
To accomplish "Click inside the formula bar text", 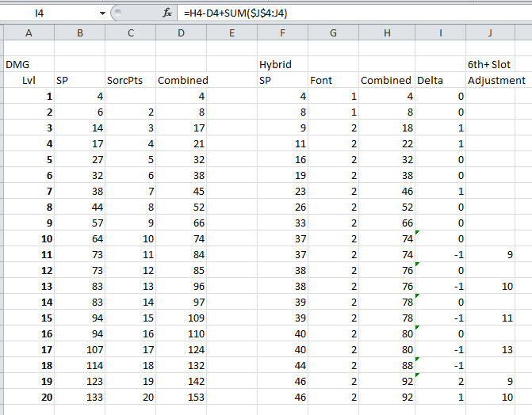I will (x=317, y=13).
